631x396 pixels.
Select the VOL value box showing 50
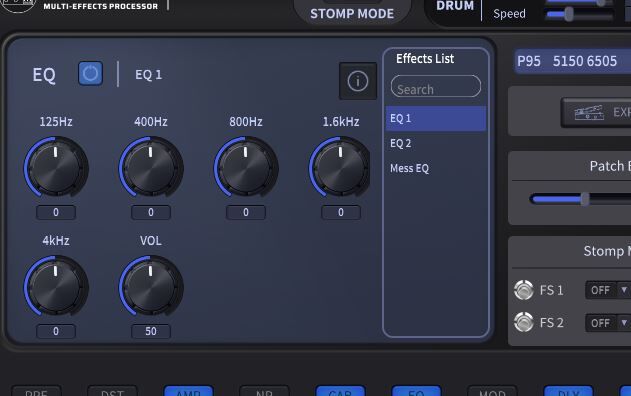tap(151, 332)
